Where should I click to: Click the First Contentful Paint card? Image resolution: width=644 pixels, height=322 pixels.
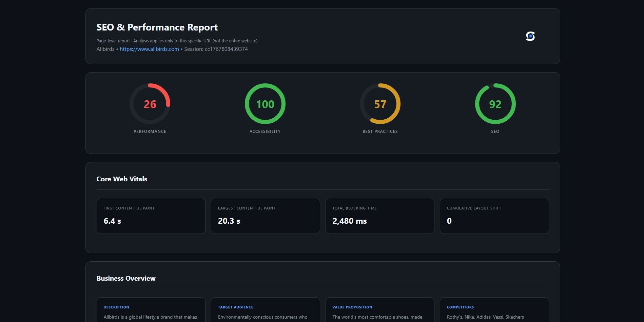pos(151,216)
